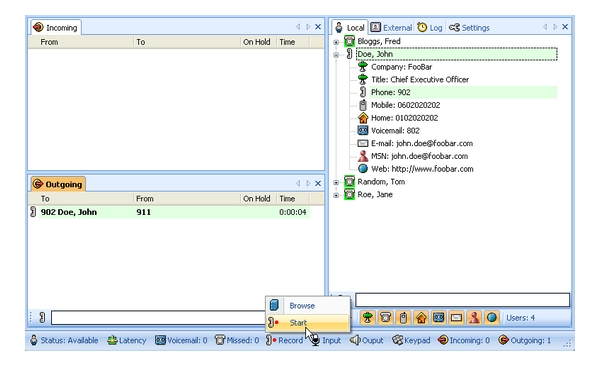600x367 pixels.
Task: Select E-mail: john.doe@foobar.com entry
Action: point(422,143)
